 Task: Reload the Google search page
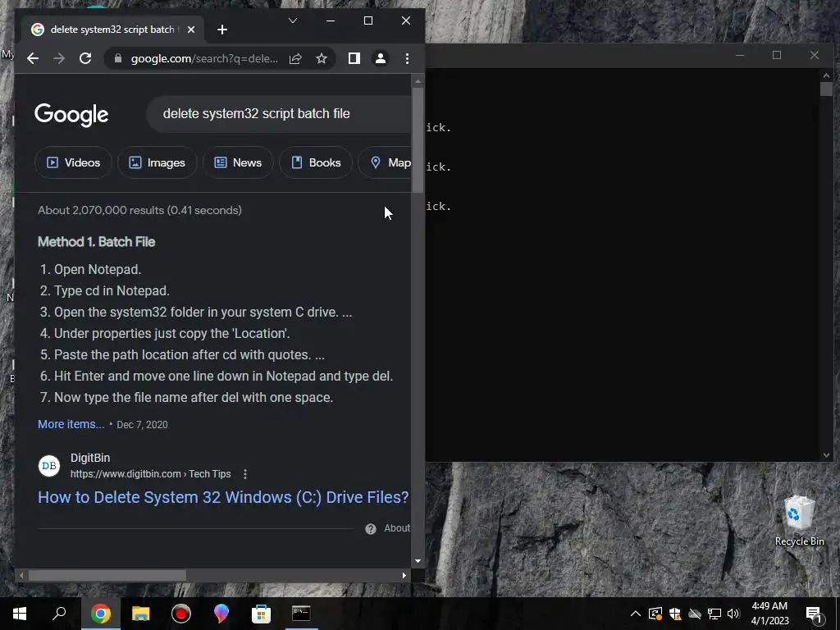85,58
